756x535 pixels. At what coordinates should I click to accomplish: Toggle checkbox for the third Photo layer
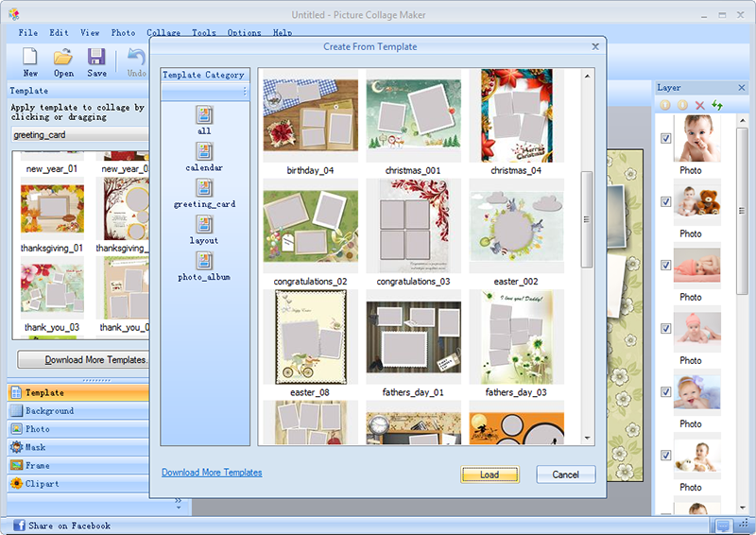[x=666, y=265]
